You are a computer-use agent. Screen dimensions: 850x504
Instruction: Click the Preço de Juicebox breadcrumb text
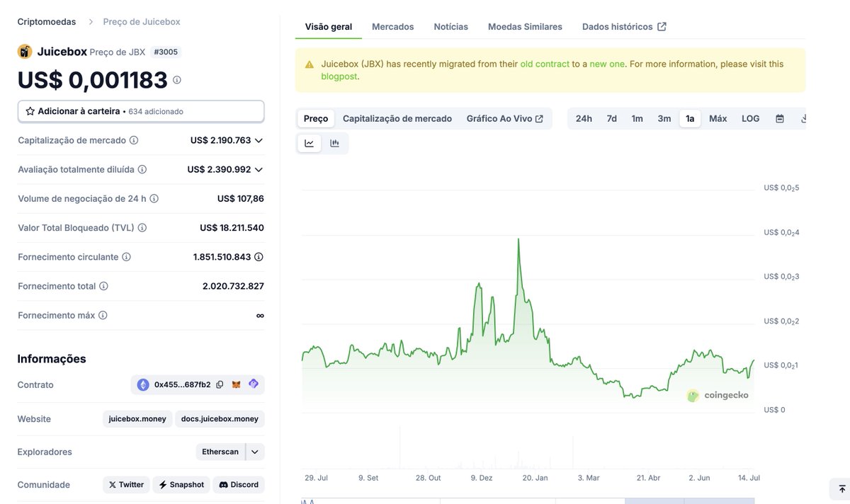[142, 22]
